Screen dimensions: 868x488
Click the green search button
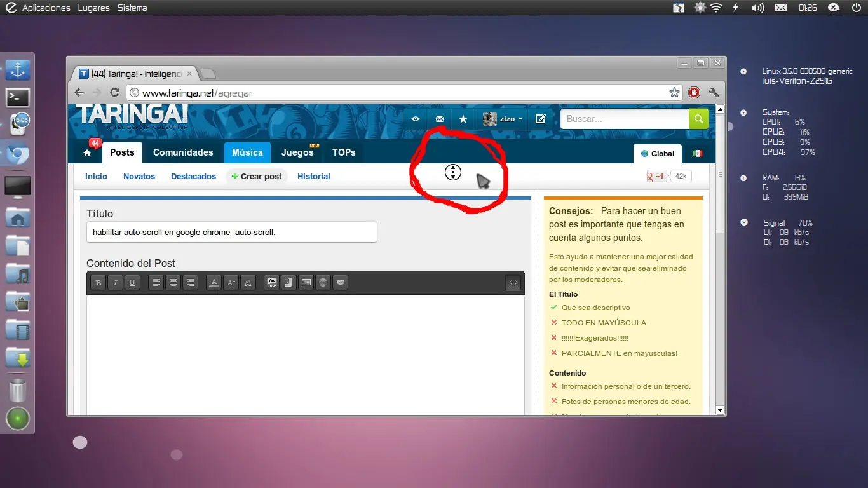[698, 119]
